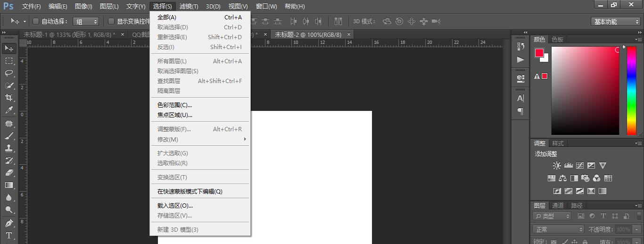Select the Dodge tool

click(9, 210)
